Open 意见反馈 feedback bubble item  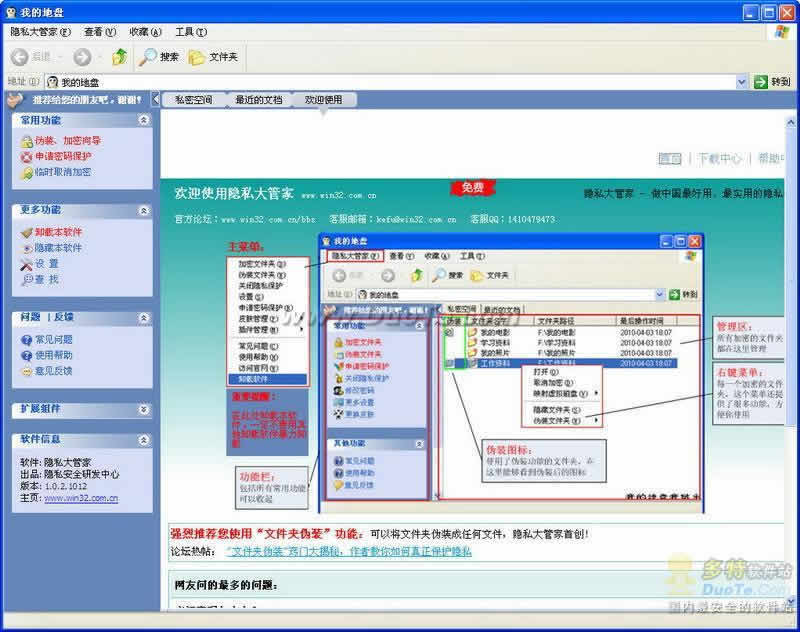tap(46, 371)
